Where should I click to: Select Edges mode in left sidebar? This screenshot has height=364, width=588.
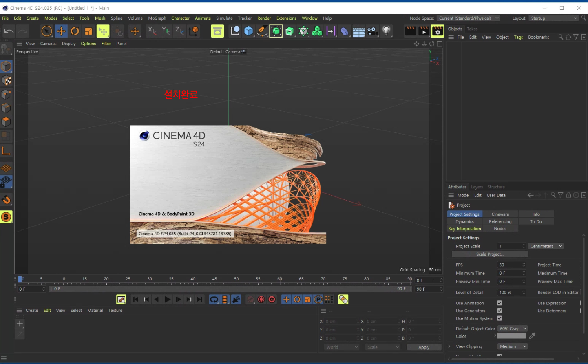[x=6, y=108]
